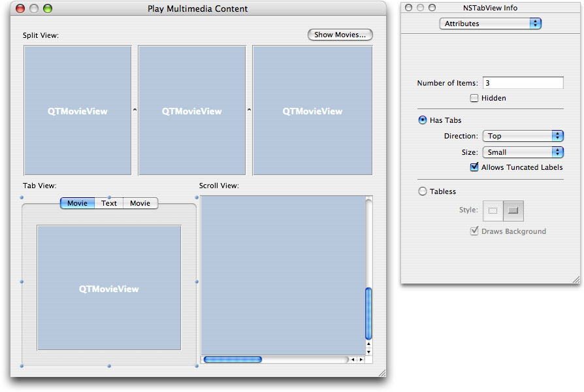Image resolution: width=584 pixels, height=392 pixels.
Task: Click the down scroll arrow in Scroll View
Action: pos(368,351)
